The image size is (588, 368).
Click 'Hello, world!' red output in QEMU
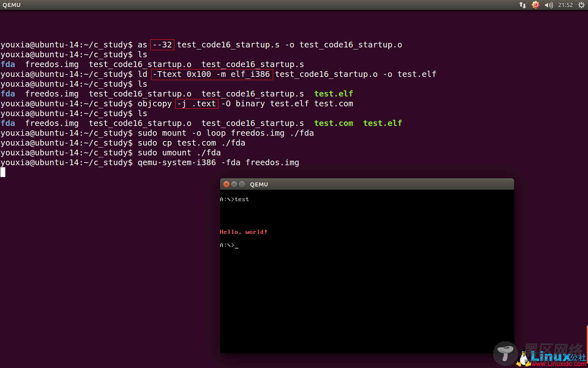click(x=243, y=232)
